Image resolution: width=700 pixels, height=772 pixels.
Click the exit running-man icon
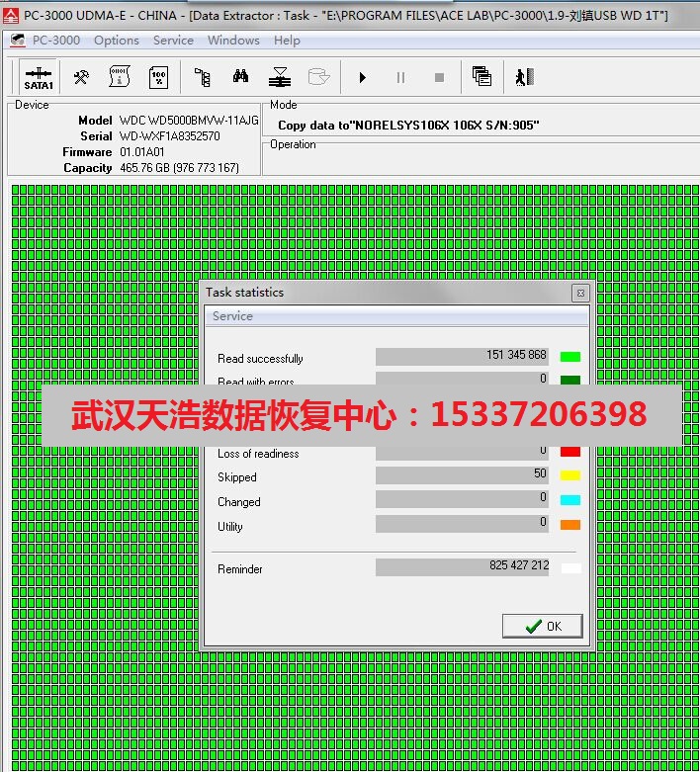tap(524, 77)
